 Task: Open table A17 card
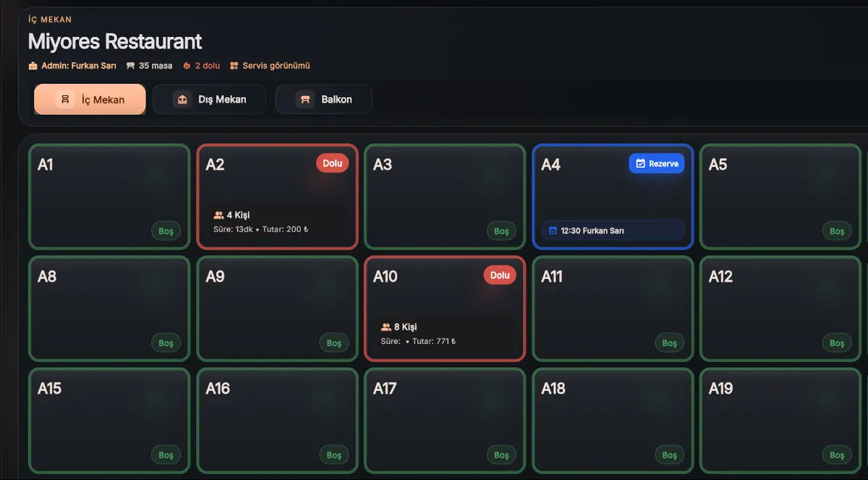445,421
